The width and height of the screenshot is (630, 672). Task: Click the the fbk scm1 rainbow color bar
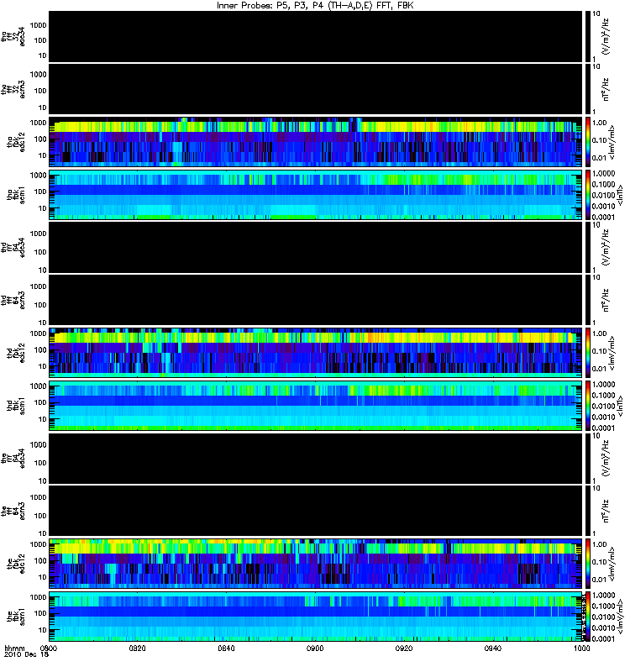pyautogui.click(x=588, y=617)
